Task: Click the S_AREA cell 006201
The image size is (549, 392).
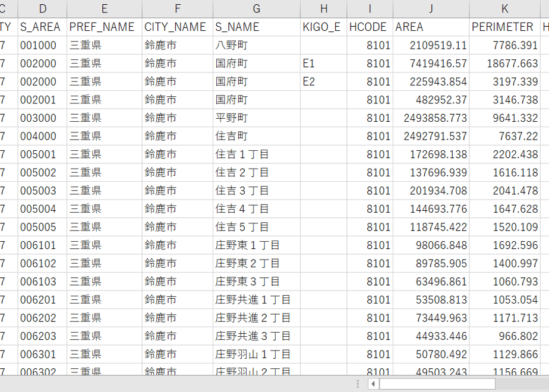Action: point(42,300)
